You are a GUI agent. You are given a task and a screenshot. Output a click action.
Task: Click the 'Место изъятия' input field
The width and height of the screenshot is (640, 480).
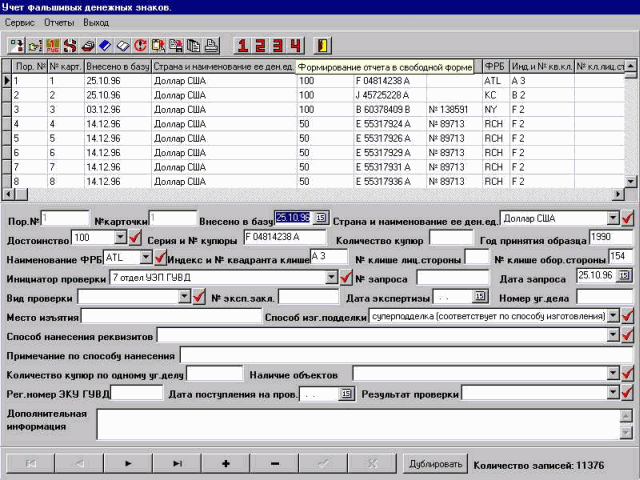pos(171,316)
